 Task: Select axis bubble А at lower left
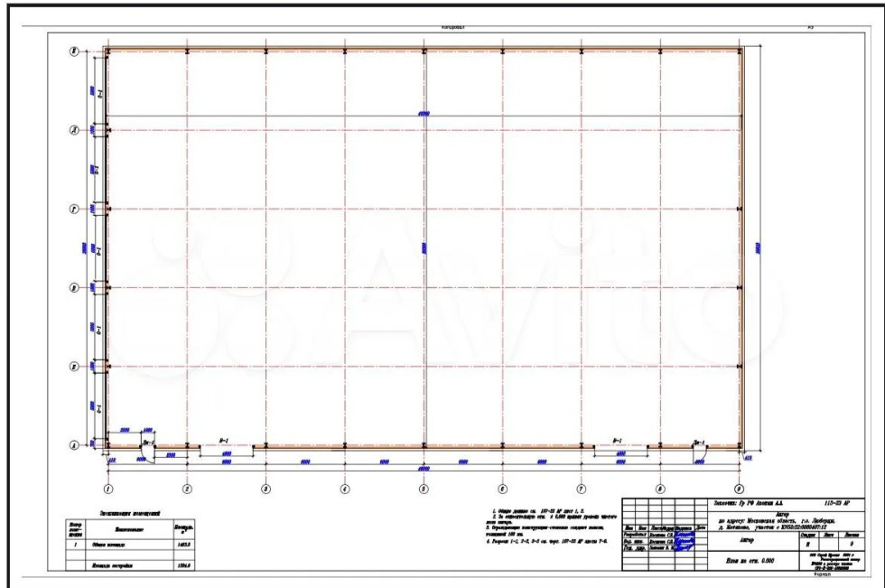[x=74, y=445]
